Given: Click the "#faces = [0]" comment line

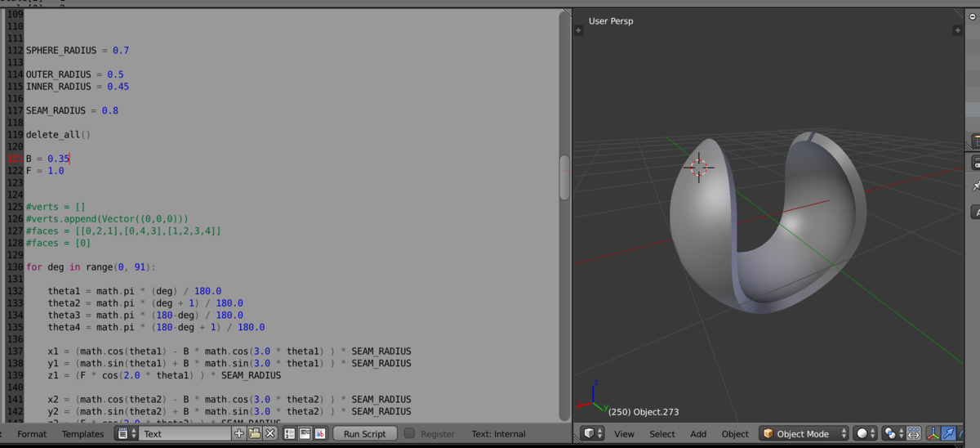Looking at the screenshot, I should click(58, 243).
